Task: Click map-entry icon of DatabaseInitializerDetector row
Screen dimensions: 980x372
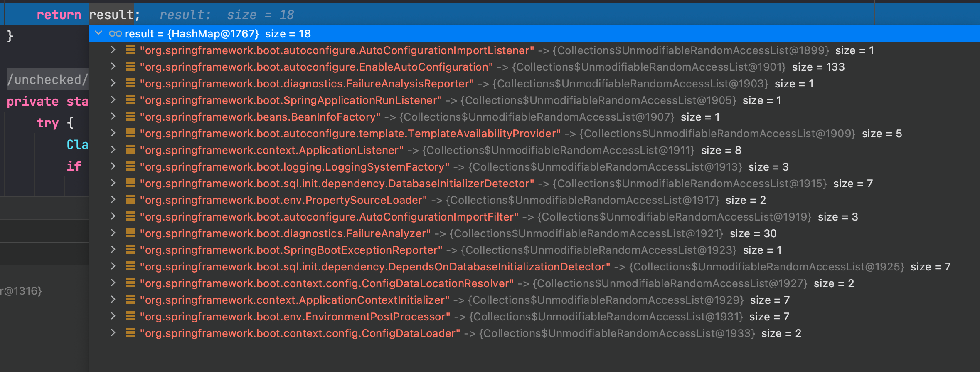Action: point(131,183)
